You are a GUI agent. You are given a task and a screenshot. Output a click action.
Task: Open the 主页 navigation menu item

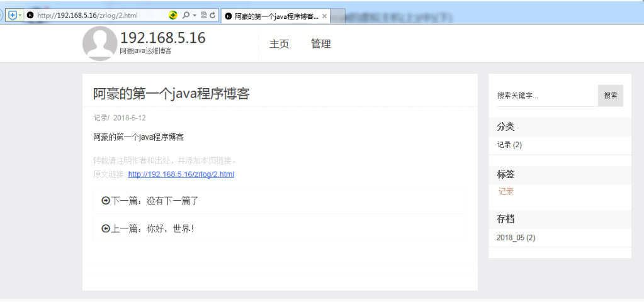coord(279,44)
